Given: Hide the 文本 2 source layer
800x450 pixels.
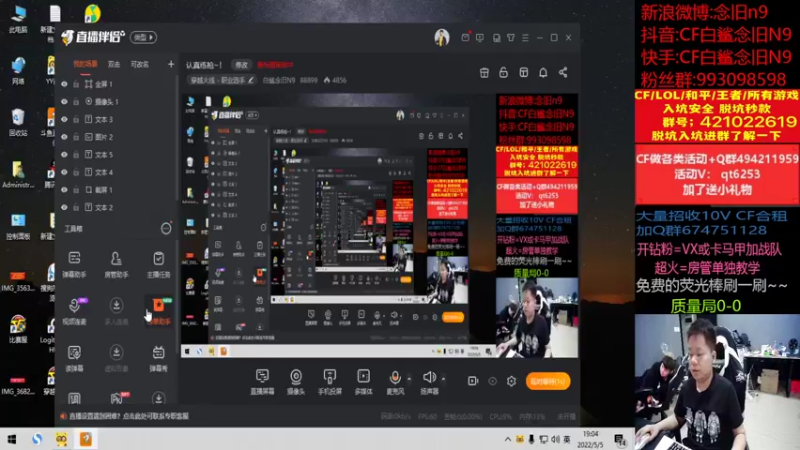Looking at the screenshot, I should click(64, 207).
